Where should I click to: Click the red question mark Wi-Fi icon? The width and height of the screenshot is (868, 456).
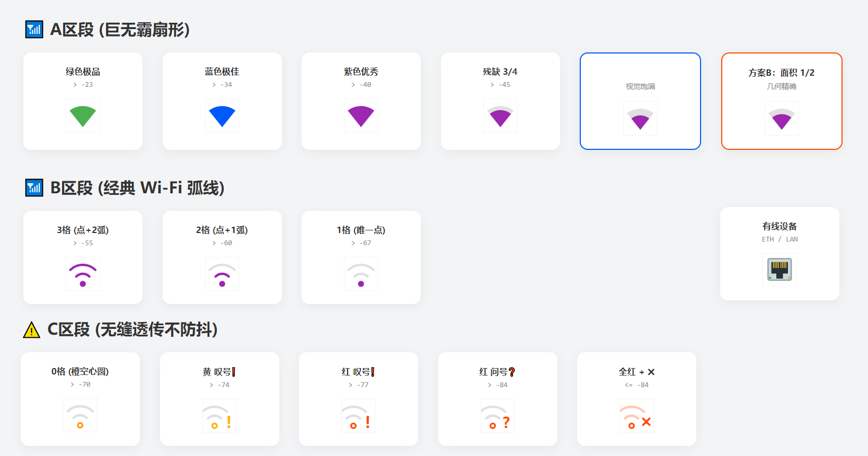click(498, 416)
